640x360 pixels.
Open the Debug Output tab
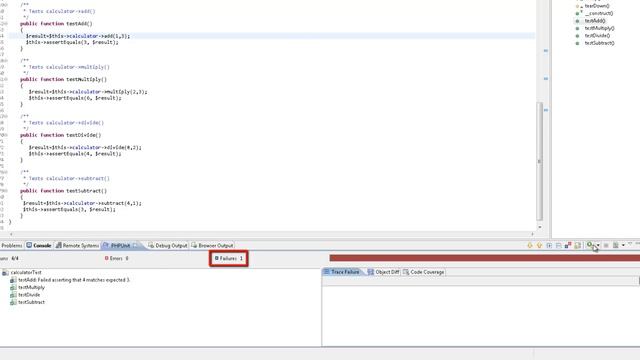168,245
